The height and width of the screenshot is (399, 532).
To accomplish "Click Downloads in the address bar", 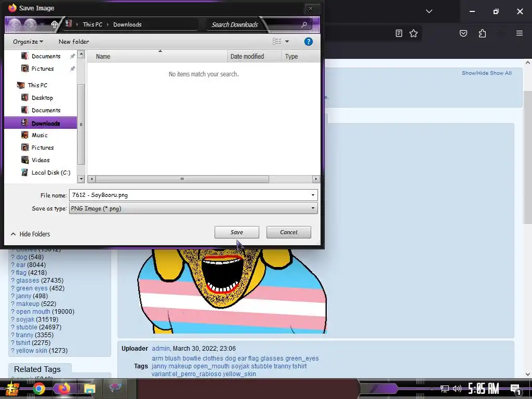I will point(127,24).
